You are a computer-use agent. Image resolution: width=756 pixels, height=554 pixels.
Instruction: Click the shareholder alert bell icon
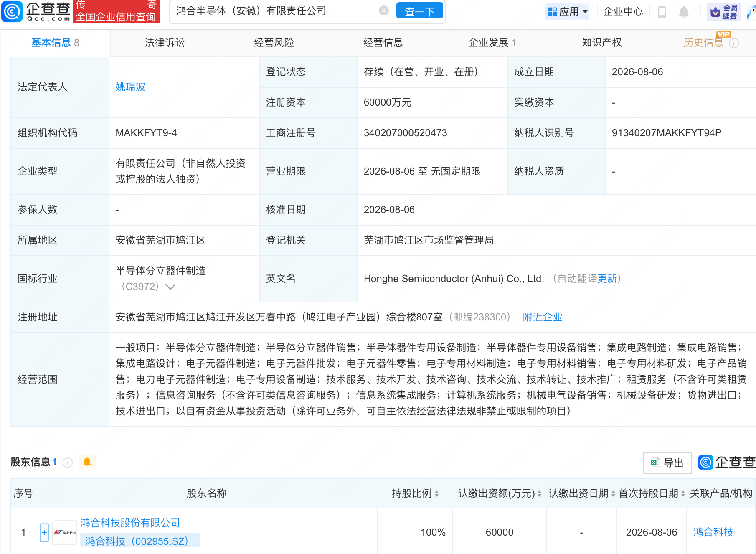coord(87,462)
